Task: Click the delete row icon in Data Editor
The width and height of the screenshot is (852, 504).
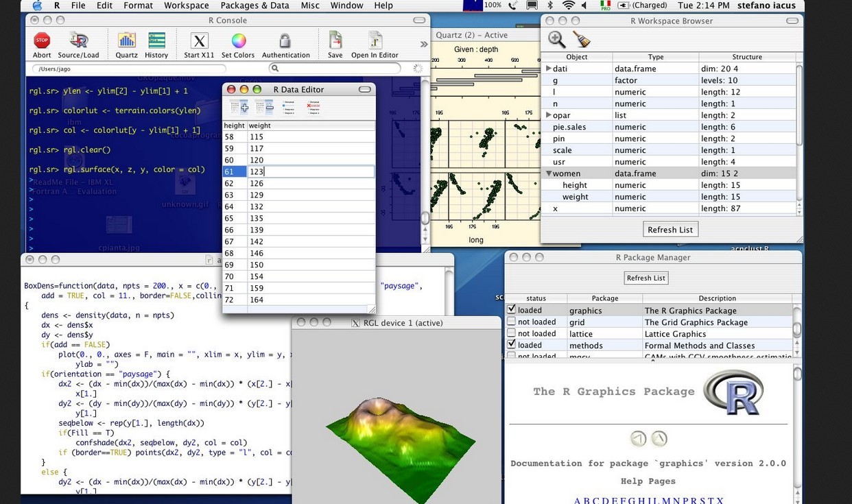Action: pos(313,107)
